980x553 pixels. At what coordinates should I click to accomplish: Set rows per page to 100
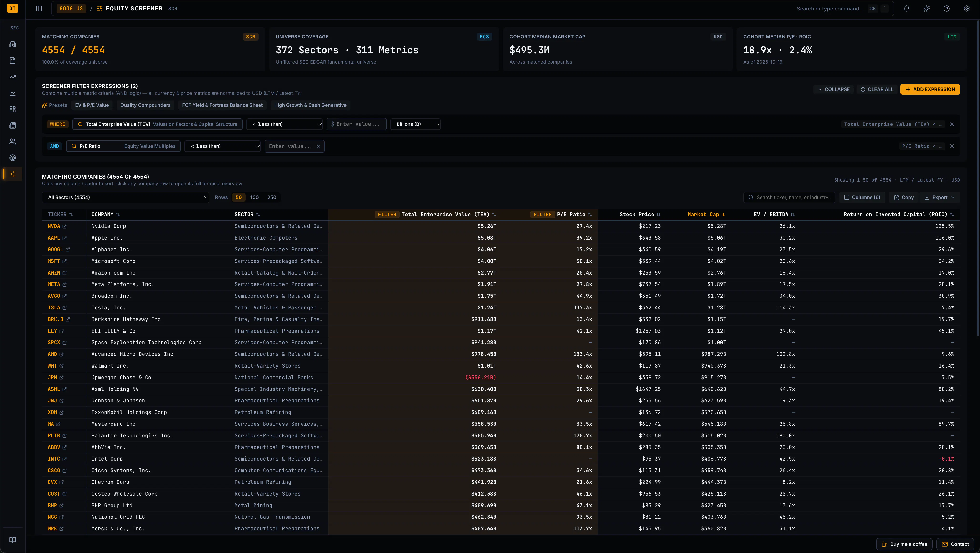point(255,198)
